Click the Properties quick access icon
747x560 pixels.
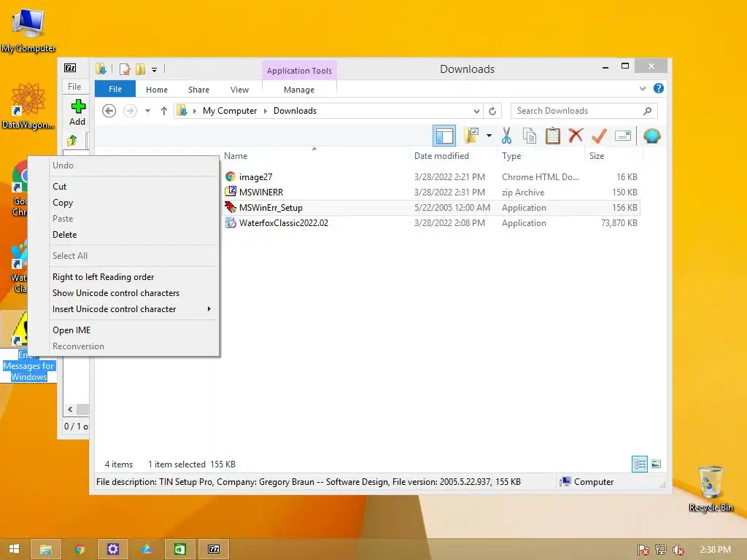[x=125, y=69]
